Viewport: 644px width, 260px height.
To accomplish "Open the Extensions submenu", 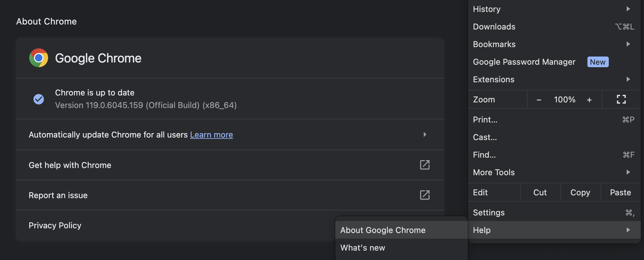I will pos(628,79).
